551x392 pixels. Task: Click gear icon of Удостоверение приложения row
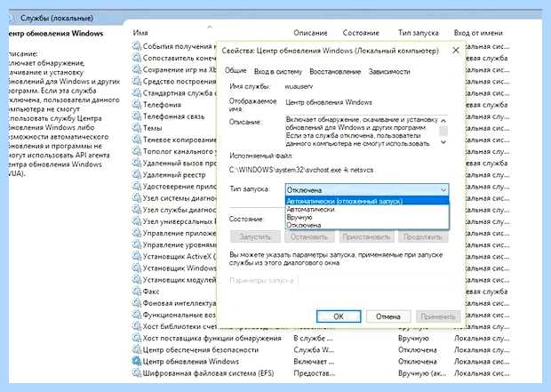136,187
